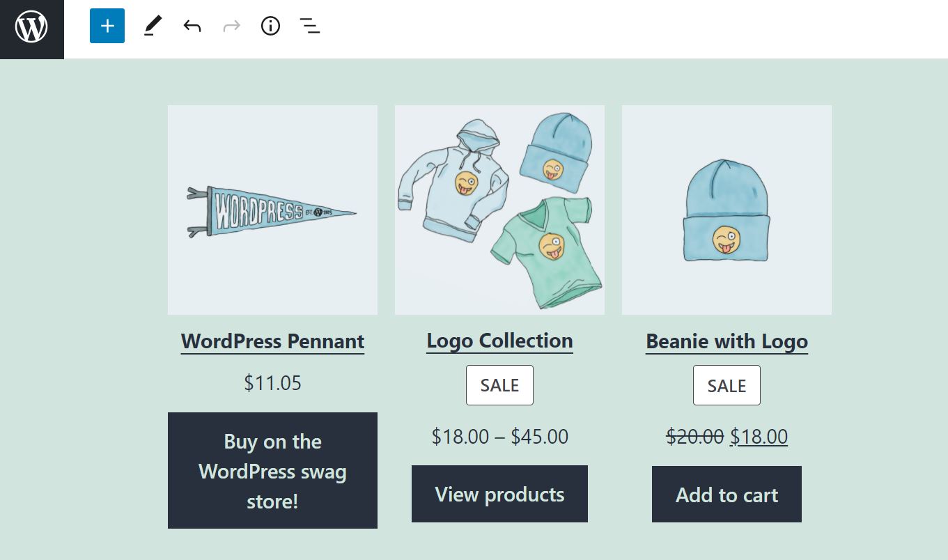Viewport: 948px width, 560px height.
Task: Click the Undo arrow icon
Action: click(x=192, y=26)
